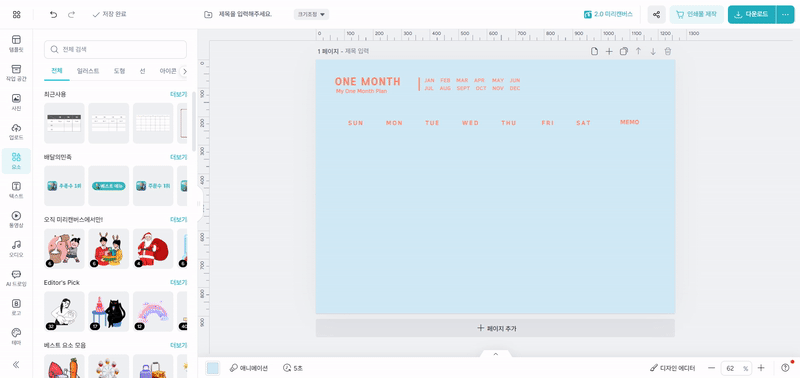Viewport: 800px width, 378px height.
Task: Undo the last action
Action: click(54, 14)
